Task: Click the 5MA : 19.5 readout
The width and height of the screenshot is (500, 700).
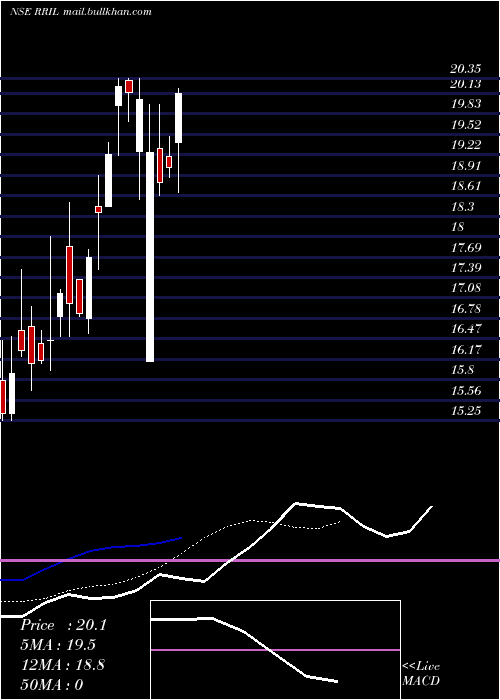Action: click(58, 645)
